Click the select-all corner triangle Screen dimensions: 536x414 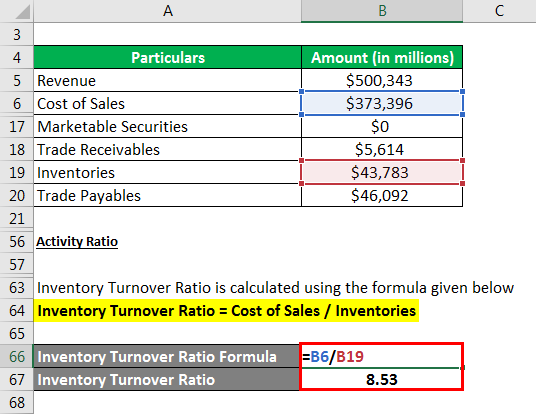(x=23, y=12)
